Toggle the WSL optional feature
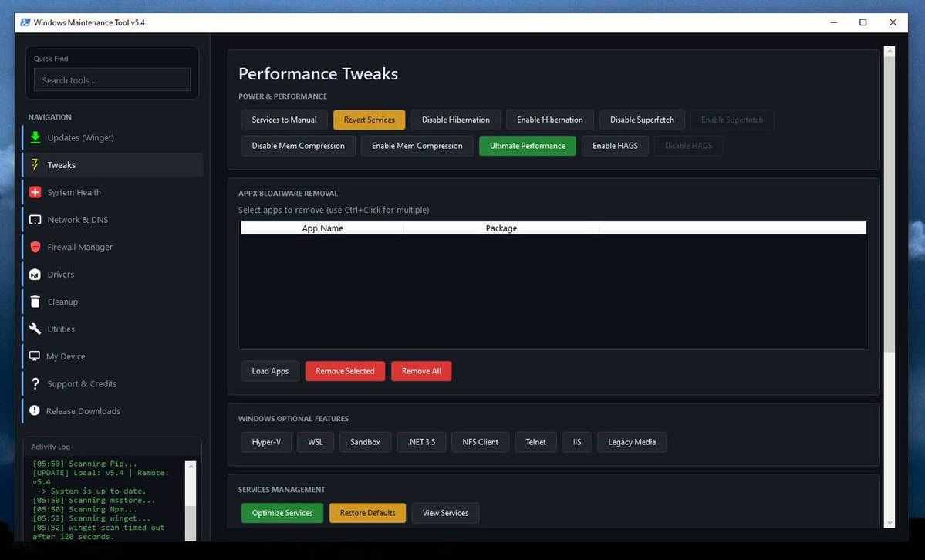Screen dimensions: 925x560 (x=316, y=442)
